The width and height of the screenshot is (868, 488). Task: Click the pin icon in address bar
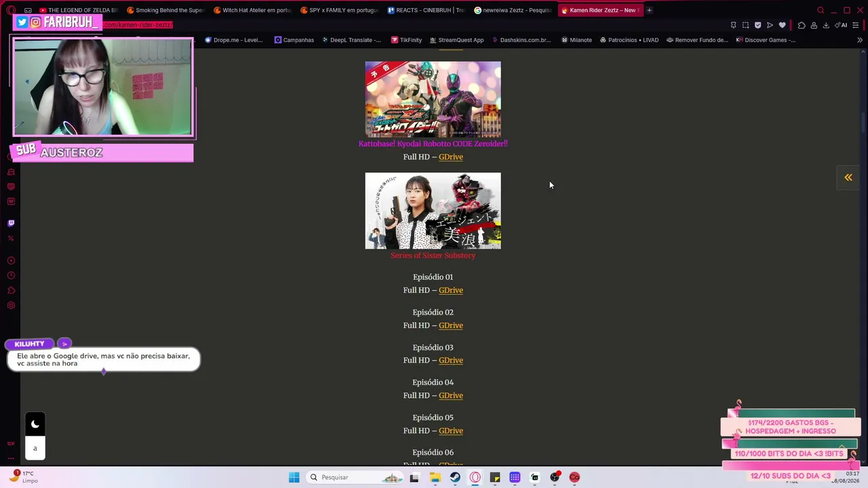733,25
